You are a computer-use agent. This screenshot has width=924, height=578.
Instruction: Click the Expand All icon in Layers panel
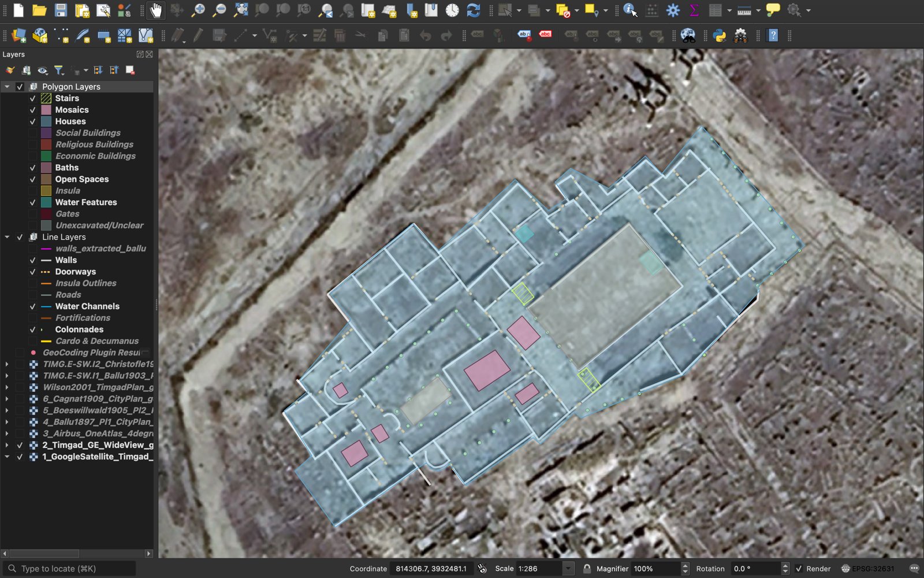tap(98, 70)
